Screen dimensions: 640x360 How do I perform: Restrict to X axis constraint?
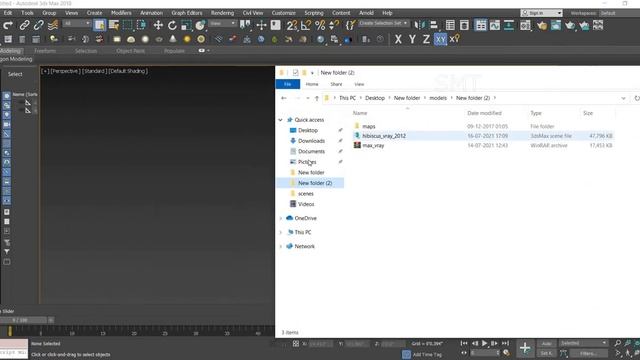pyautogui.click(x=398, y=39)
